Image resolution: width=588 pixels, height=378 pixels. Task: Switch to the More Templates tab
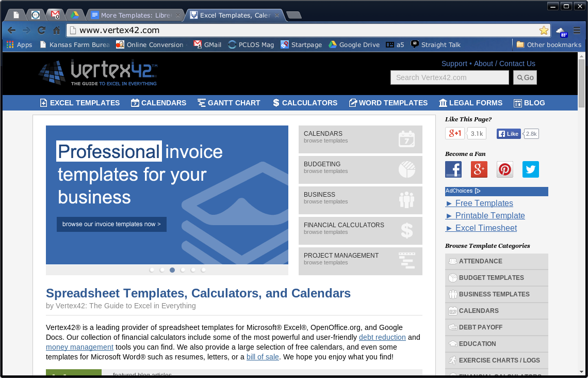136,15
